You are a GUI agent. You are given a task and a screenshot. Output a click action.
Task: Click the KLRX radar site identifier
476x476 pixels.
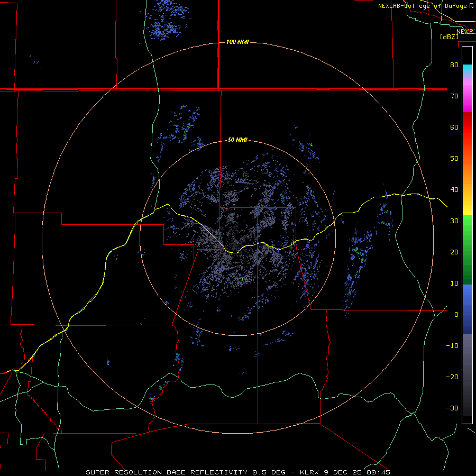point(309,472)
